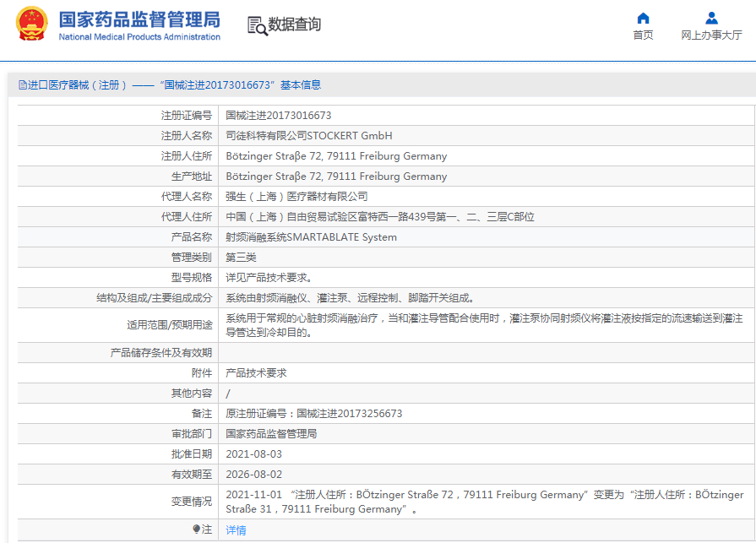Click the national emblem logo

coord(32,24)
